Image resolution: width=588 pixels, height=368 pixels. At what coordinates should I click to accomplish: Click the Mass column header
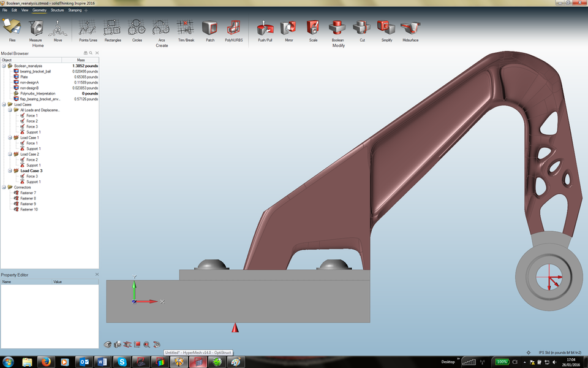(x=80, y=60)
